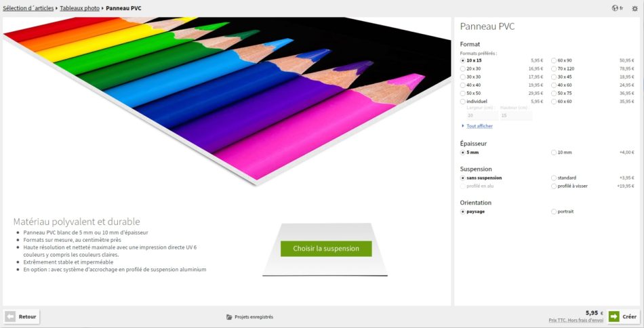Viewport: 644px width, 328px height.
Task: Switch orientation to portrait
Action: pos(554,211)
